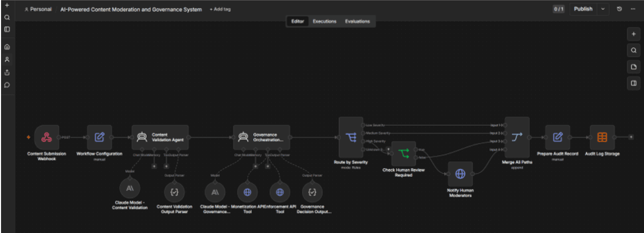The image size is (644, 233).
Task: Toggle the side panel icon on canvas toolbar
Action: 633,83
